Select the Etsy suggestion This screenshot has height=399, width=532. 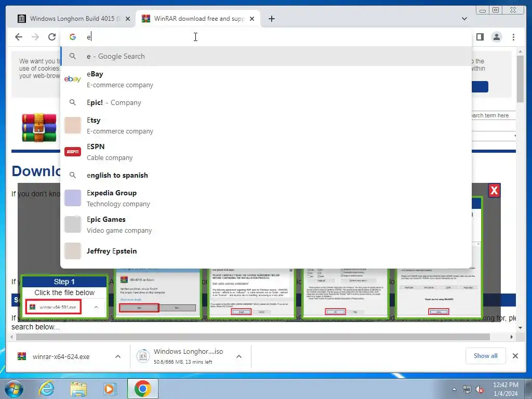click(266, 126)
